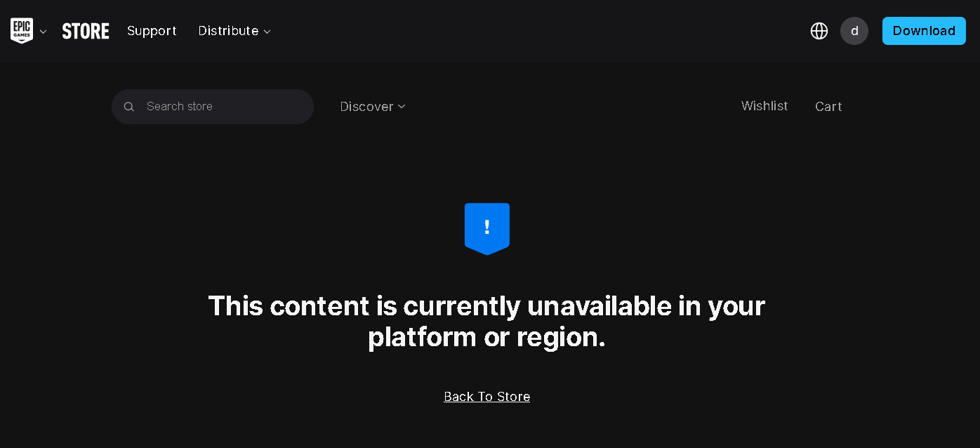The image size is (980, 448).
Task: Click the 'Search store' placeholder text
Action: (x=180, y=107)
